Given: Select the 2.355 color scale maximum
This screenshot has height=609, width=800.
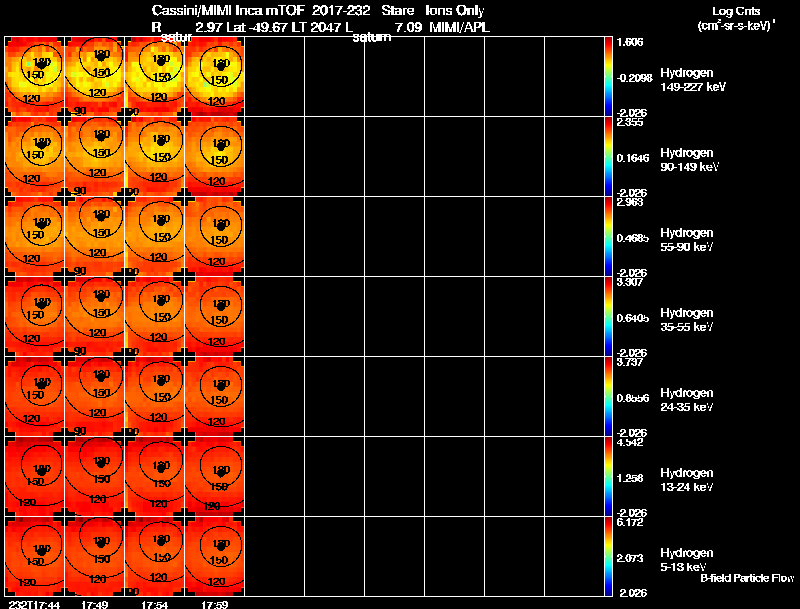Looking at the screenshot, I should [x=630, y=122].
